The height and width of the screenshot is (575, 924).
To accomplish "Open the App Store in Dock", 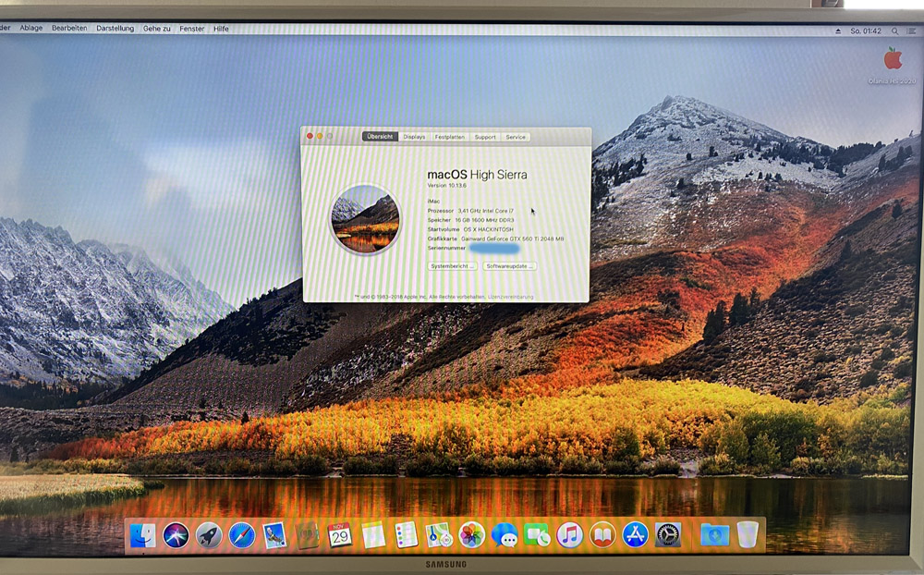I will tap(635, 534).
